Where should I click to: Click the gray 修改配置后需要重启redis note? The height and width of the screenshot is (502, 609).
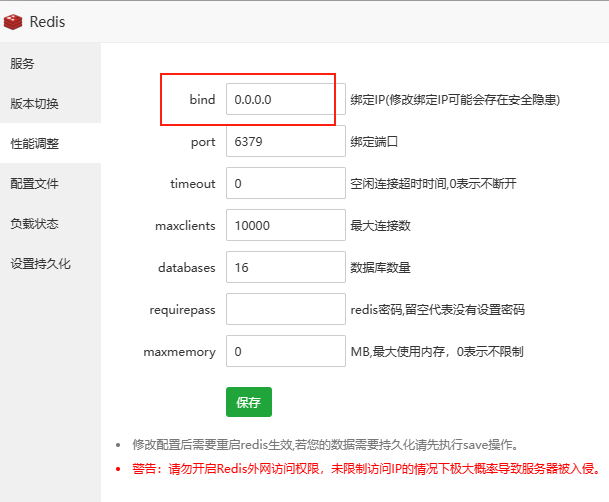[325, 444]
